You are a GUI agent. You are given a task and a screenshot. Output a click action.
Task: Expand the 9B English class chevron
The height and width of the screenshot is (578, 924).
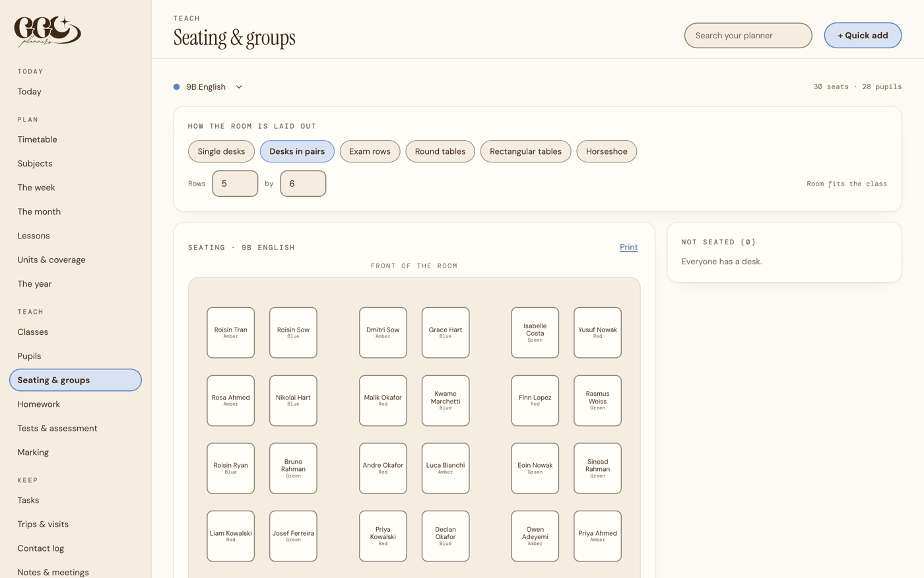coord(239,87)
